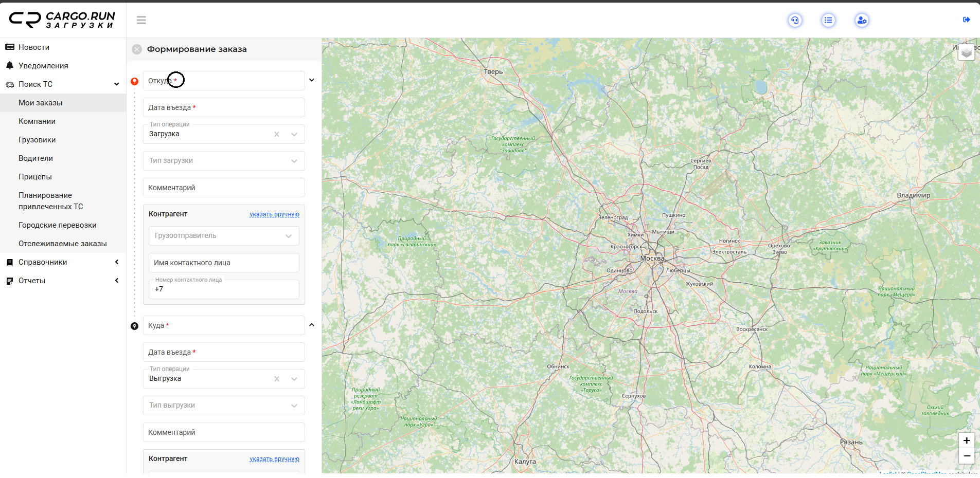The width and height of the screenshot is (980, 478).
Task: Go to Отслеживаемые заказы
Action: click(x=63, y=244)
